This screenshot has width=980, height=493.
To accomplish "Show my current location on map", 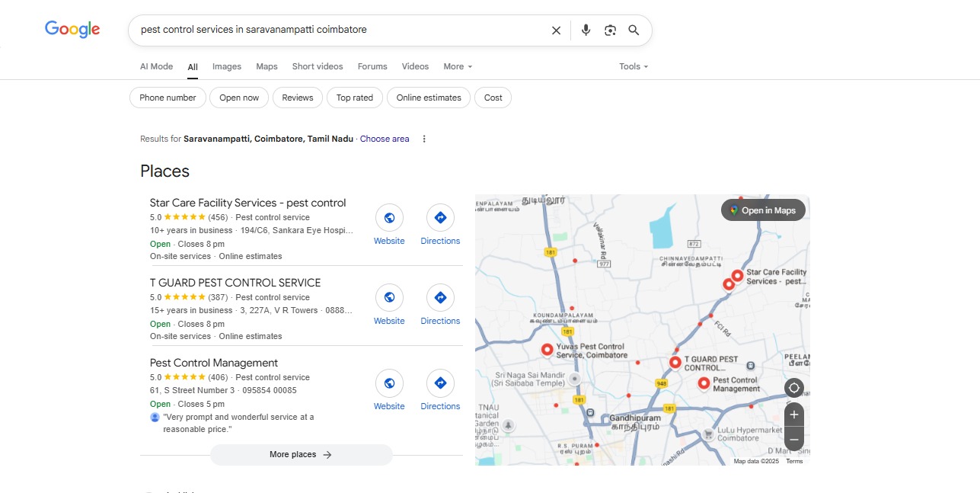I will [793, 388].
